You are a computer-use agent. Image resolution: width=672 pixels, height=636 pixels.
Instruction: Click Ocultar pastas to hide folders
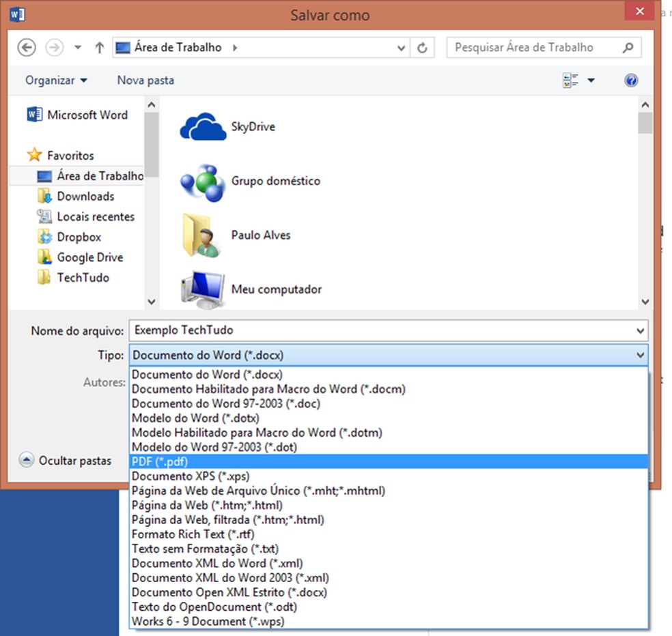coord(66,461)
